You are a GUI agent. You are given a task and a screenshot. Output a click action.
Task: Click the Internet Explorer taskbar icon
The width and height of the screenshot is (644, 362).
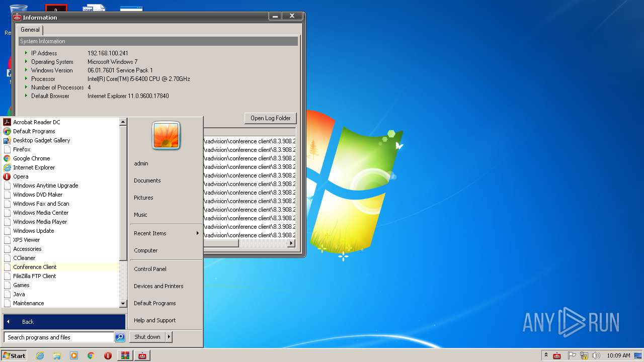[40, 355]
